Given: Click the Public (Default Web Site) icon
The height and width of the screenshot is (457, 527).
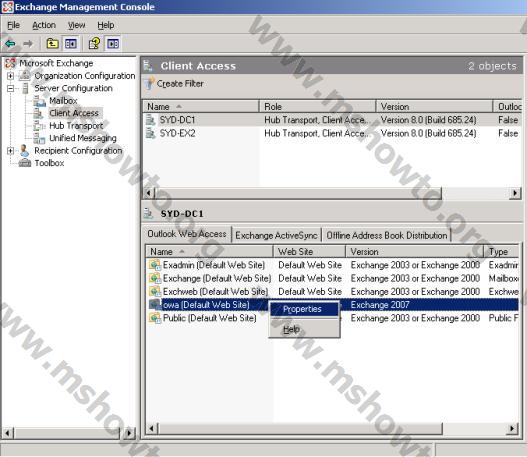Looking at the screenshot, I should [x=155, y=318].
